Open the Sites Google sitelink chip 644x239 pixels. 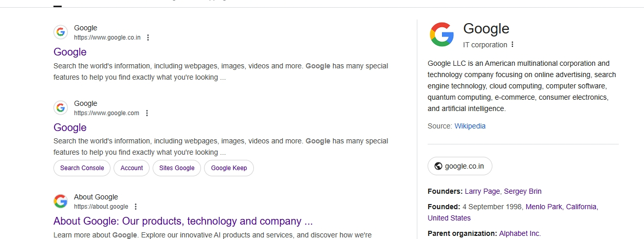tap(177, 168)
